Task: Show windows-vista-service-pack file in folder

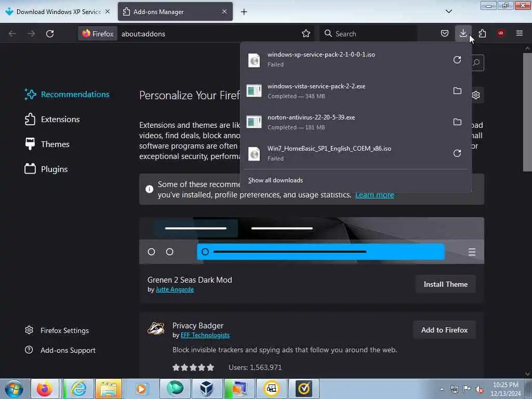Action: click(457, 91)
